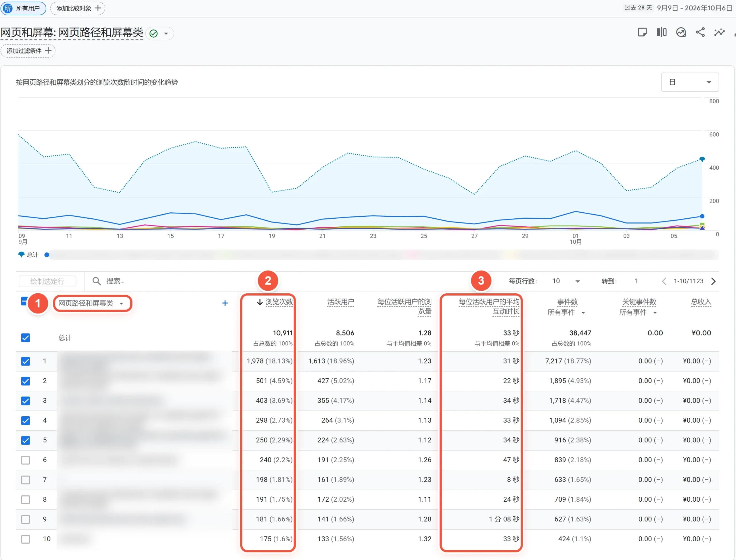736x560 pixels.
Task: Click the green verified status check icon
Action: coord(154,33)
